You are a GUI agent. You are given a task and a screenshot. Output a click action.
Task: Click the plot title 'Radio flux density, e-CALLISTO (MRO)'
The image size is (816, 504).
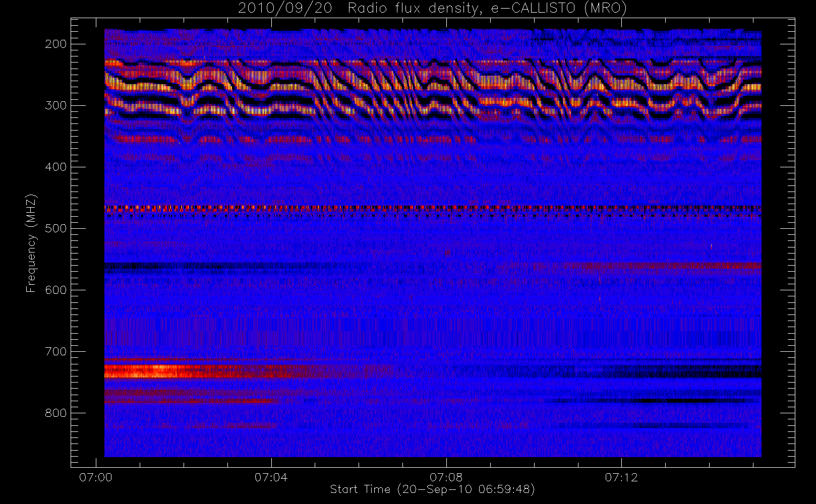click(487, 9)
